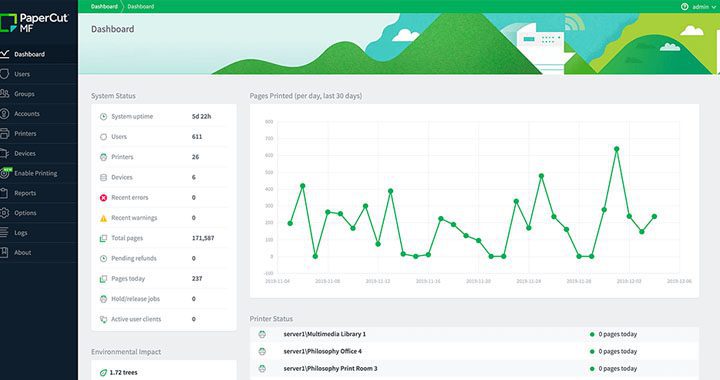
Task: Click the 1.72 trees text
Action: pos(124,373)
